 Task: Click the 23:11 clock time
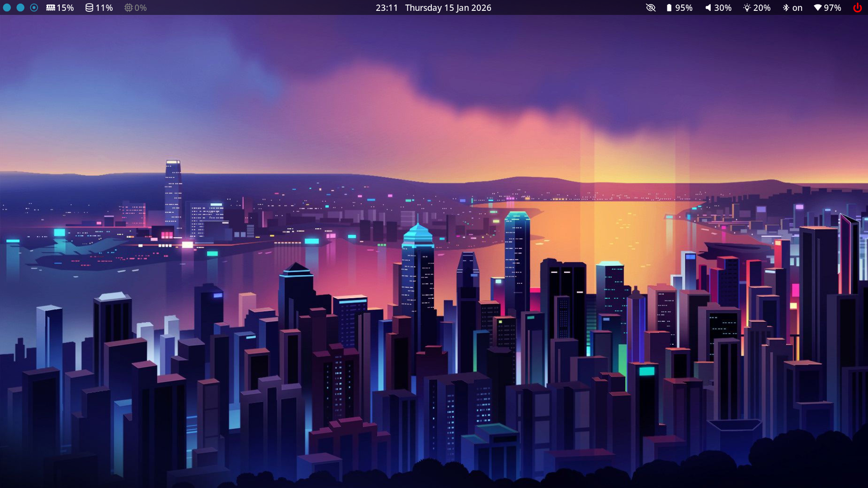pos(387,8)
